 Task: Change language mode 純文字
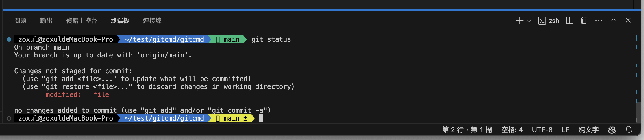[x=588, y=130]
